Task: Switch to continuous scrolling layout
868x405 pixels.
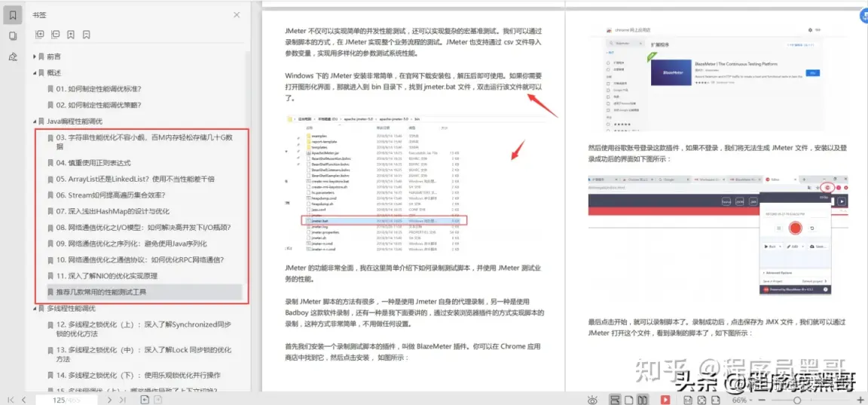Action: click(615, 400)
